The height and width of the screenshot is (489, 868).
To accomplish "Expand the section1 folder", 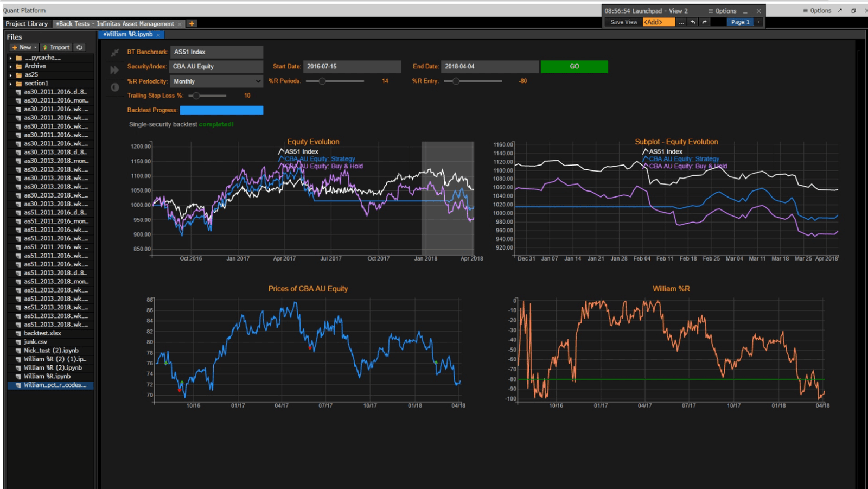I will 10,84.
